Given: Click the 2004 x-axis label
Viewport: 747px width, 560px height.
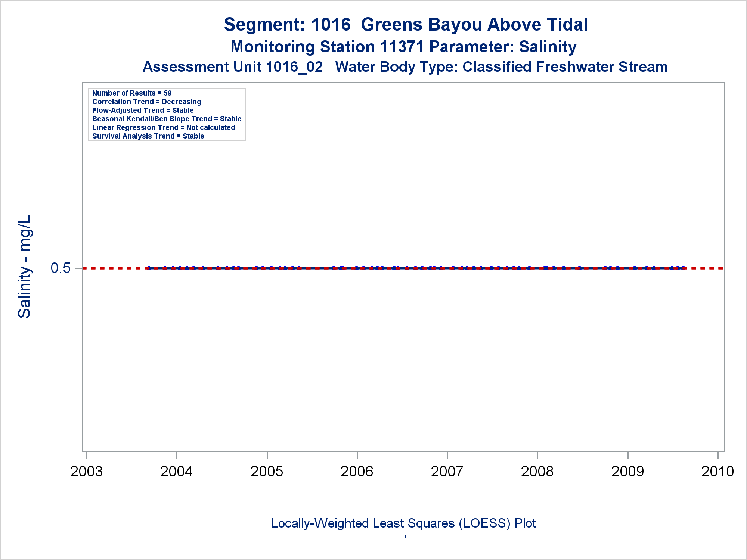Looking at the screenshot, I should 176,472.
